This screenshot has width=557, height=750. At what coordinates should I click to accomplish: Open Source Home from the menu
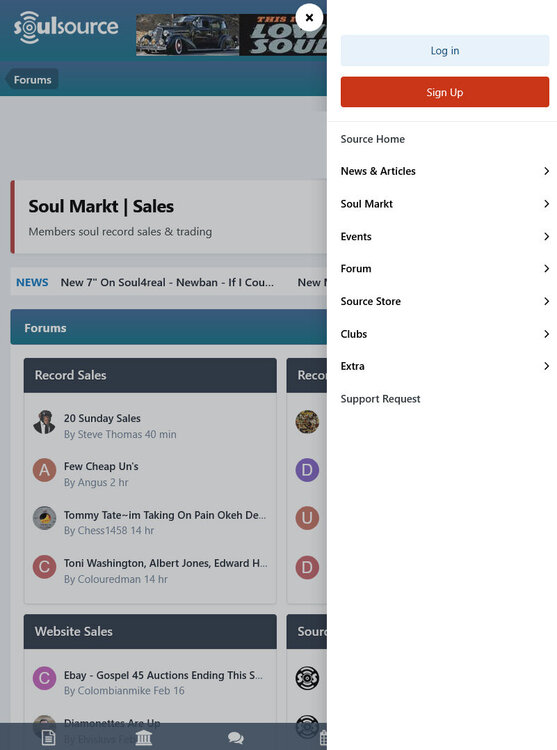[x=372, y=139]
